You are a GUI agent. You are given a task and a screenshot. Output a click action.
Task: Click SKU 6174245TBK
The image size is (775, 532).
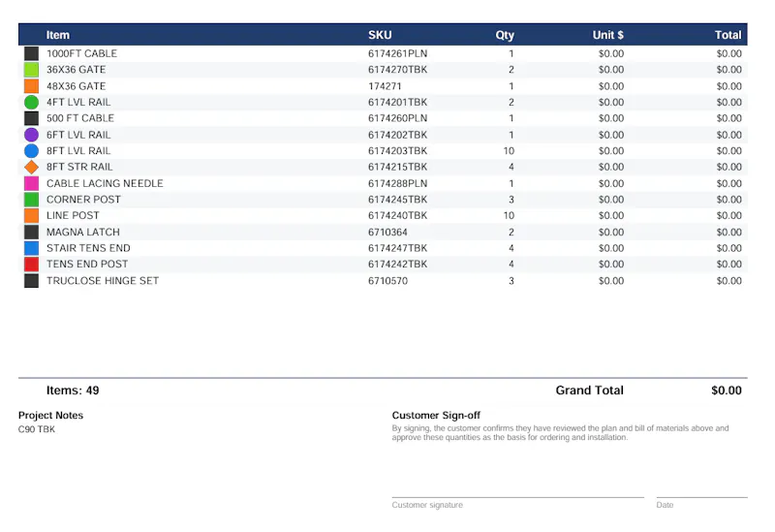click(397, 200)
